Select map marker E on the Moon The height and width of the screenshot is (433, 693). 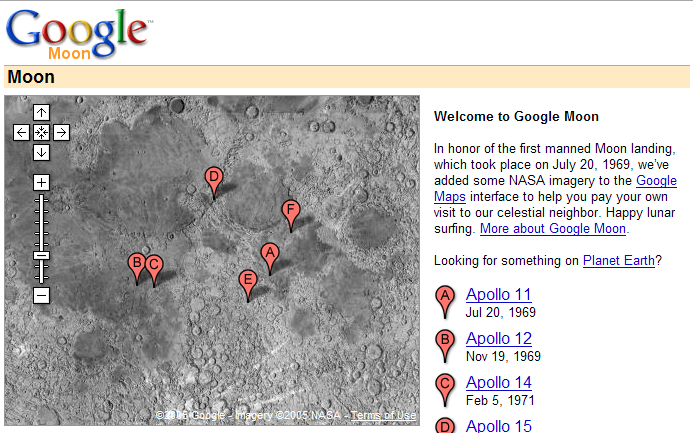click(248, 282)
